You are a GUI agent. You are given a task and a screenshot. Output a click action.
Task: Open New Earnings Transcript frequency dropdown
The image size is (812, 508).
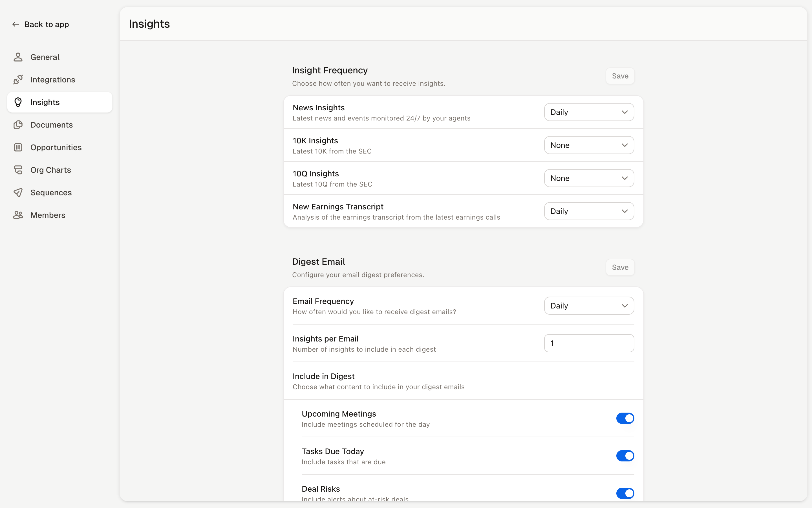(x=589, y=211)
